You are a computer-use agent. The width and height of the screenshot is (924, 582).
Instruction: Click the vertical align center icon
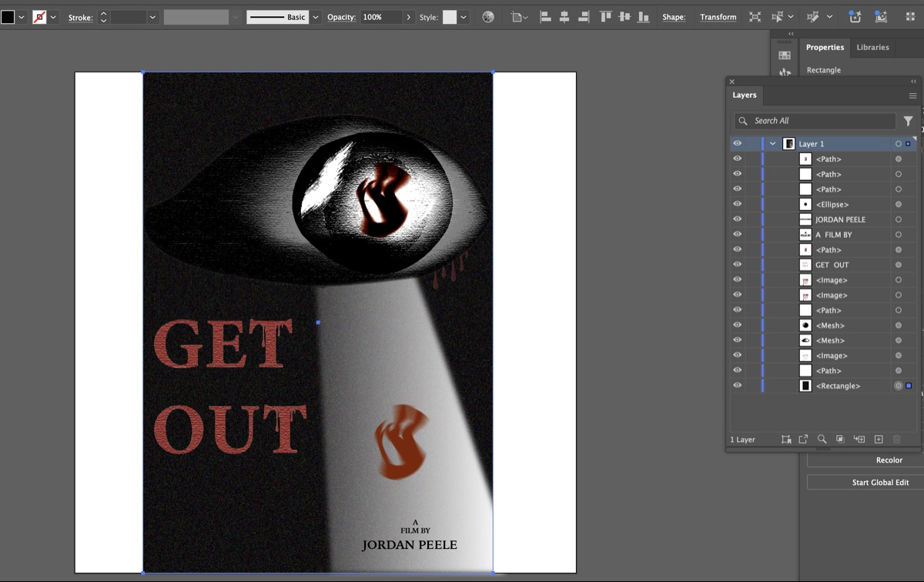(624, 17)
